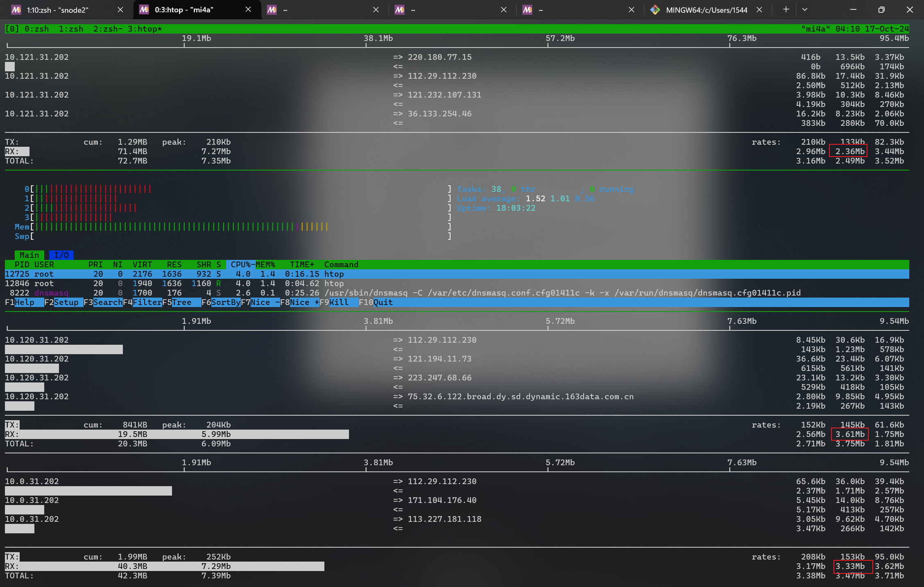Image resolution: width=924 pixels, height=587 pixels.
Task: Toggle F5 Tree view in htop
Action: [181, 303]
